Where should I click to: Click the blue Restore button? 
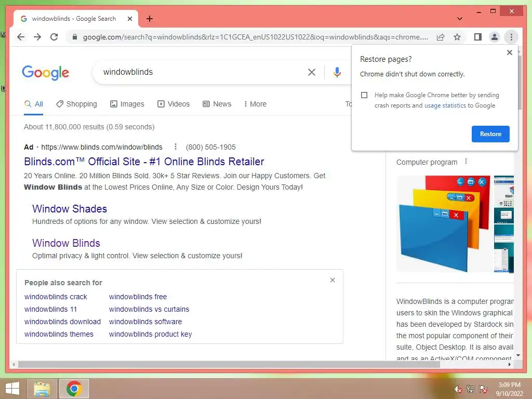490,134
